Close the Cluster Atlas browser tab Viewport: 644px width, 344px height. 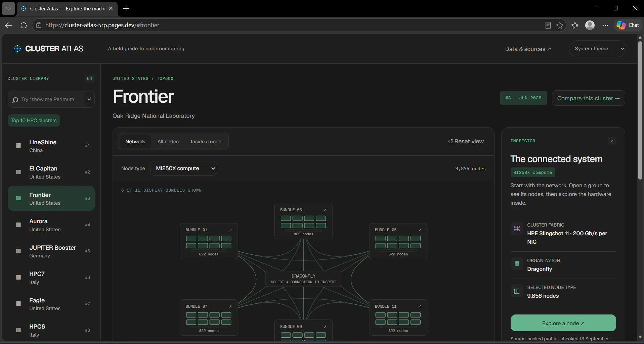111,9
